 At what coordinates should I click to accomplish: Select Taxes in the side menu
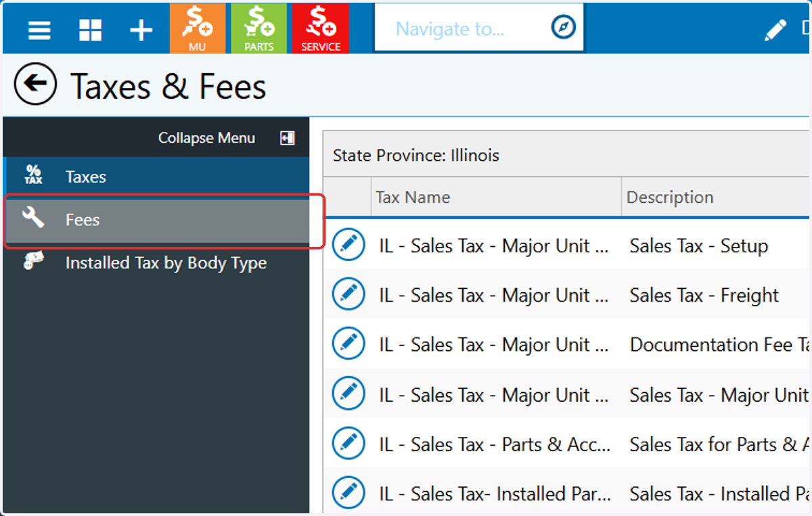pos(156,177)
